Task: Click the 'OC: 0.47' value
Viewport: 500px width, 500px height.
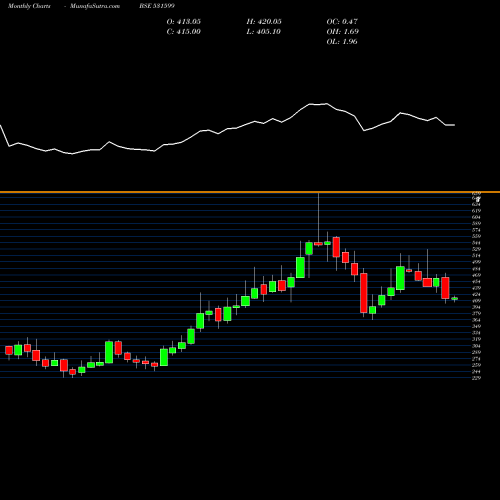Action: tap(342, 22)
